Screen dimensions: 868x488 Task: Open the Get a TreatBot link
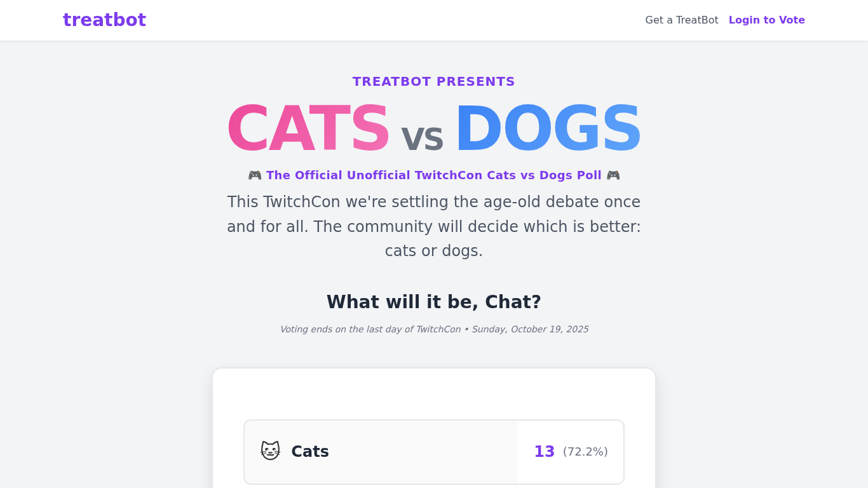(x=681, y=20)
